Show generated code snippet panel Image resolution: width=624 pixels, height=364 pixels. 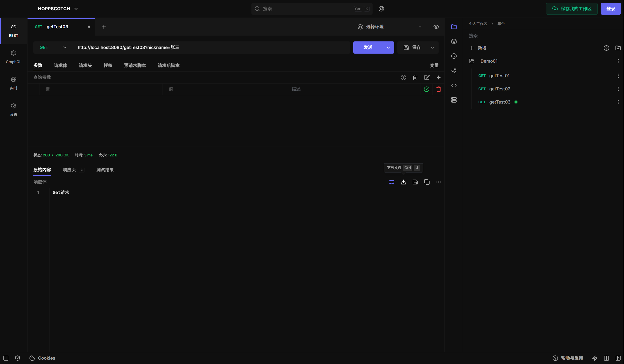(x=454, y=85)
